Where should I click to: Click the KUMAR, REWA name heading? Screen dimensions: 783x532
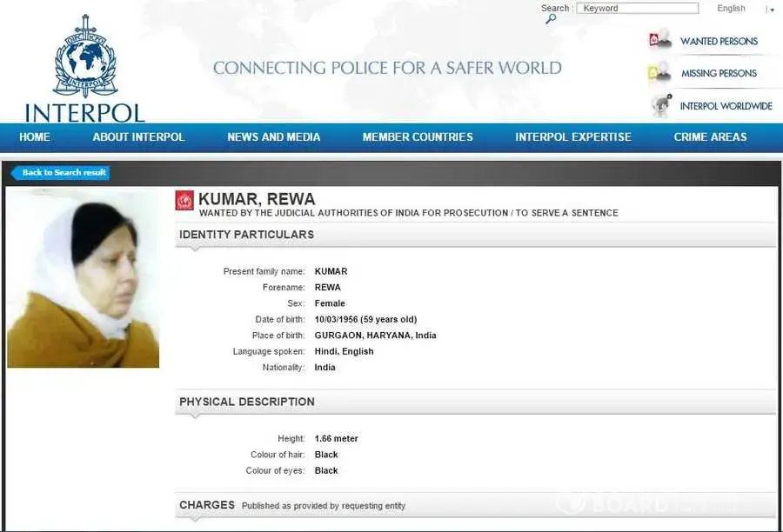pyautogui.click(x=257, y=199)
